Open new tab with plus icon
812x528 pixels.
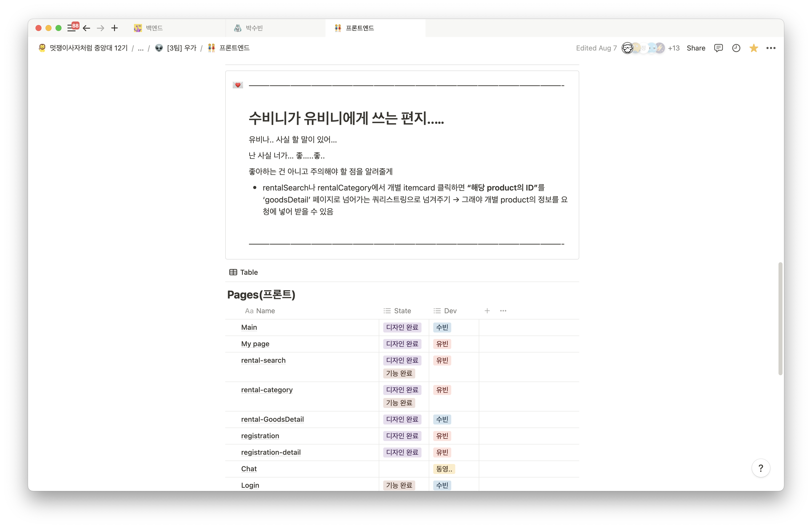(115, 28)
